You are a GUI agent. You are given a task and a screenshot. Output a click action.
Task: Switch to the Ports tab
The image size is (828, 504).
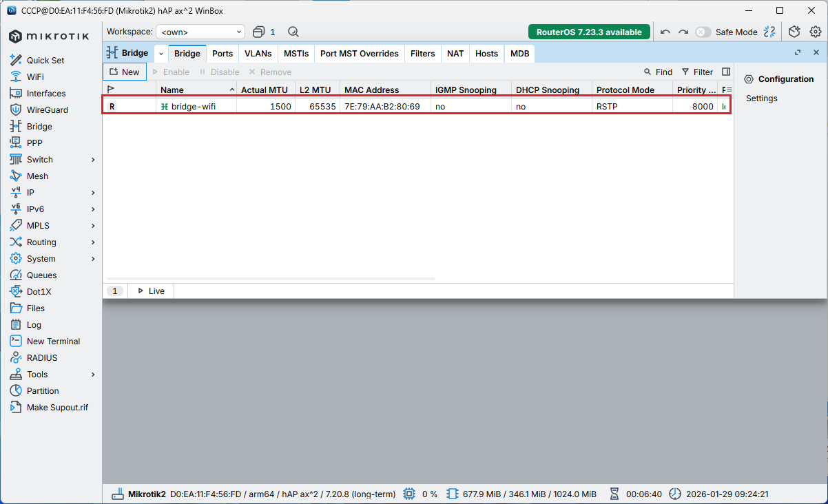pos(222,53)
